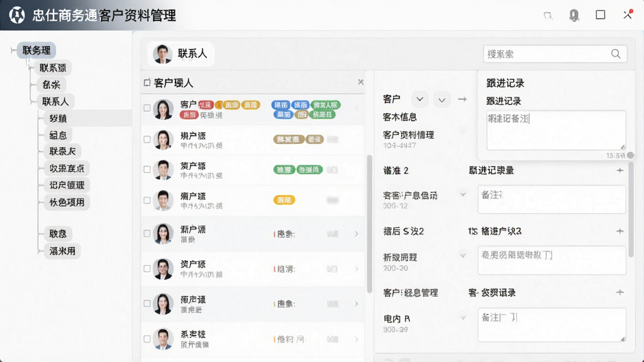The image size is (644, 362).
Task: Click the single yellow tag in fourth row
Action: point(284,200)
